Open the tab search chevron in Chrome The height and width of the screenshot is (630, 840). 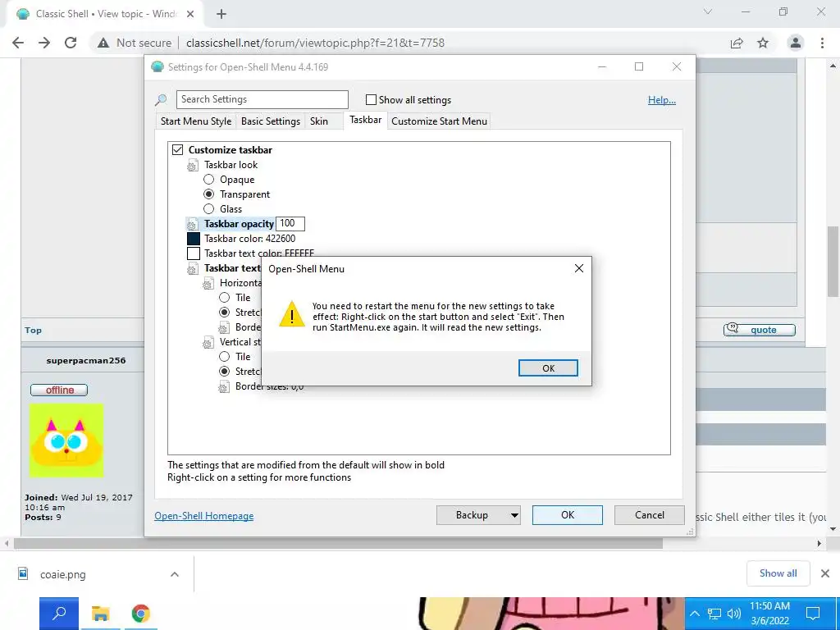(708, 11)
